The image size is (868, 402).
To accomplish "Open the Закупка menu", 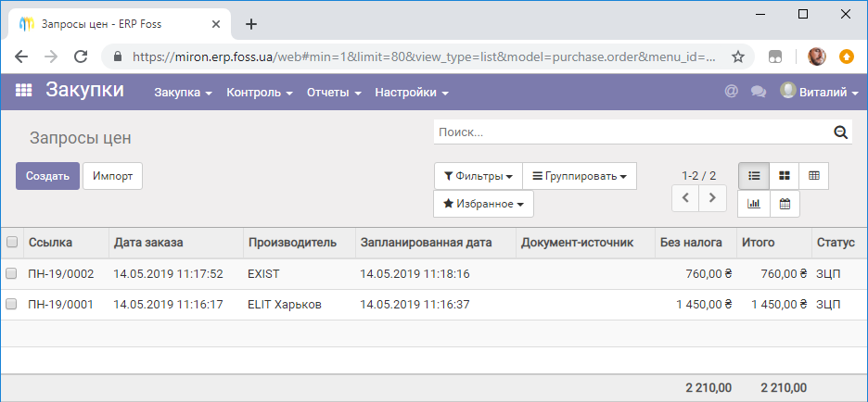I will point(184,93).
